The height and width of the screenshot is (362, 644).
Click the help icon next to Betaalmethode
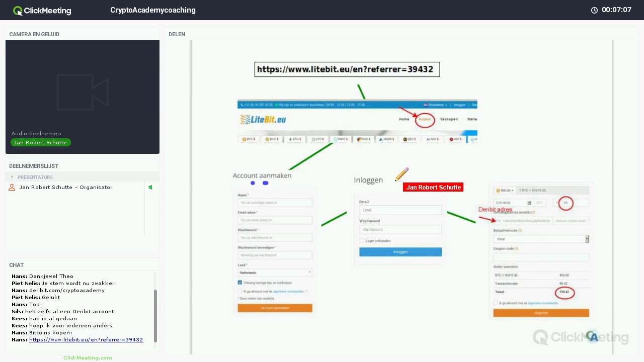tap(520, 231)
